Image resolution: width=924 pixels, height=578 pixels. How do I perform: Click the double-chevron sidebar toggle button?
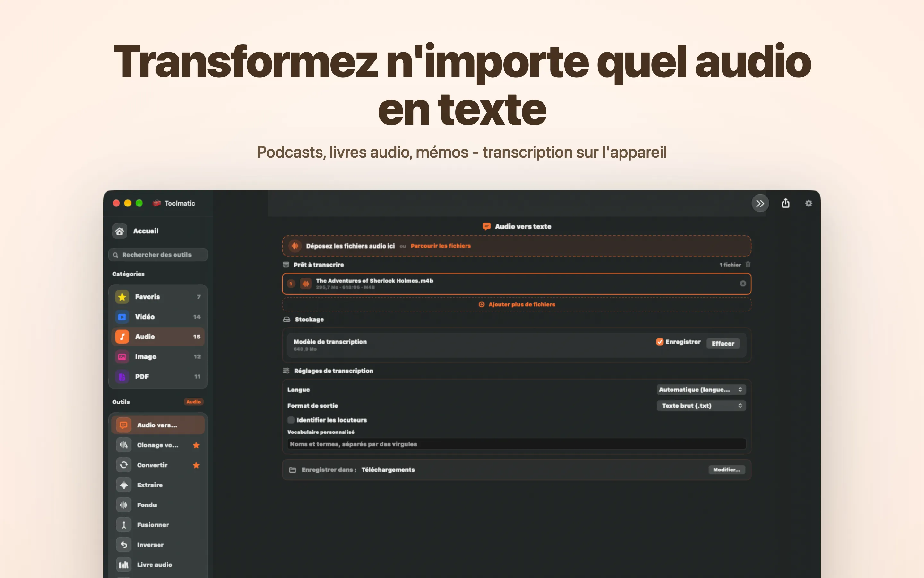(x=760, y=203)
